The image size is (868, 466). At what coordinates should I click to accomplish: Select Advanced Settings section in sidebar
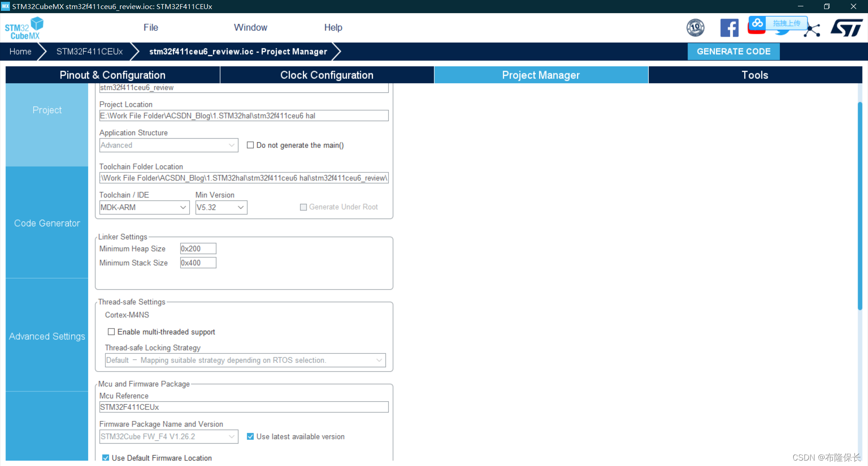point(47,336)
